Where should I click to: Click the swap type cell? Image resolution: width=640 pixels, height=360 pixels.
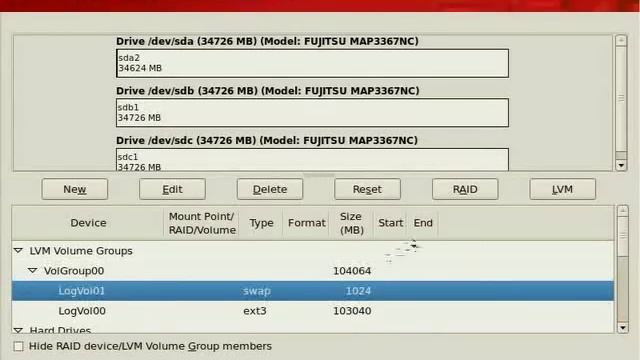tap(257, 291)
